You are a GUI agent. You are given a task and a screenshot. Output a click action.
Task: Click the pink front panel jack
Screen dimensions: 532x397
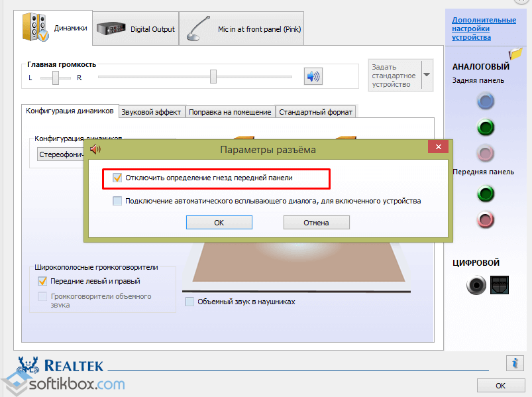point(486,219)
